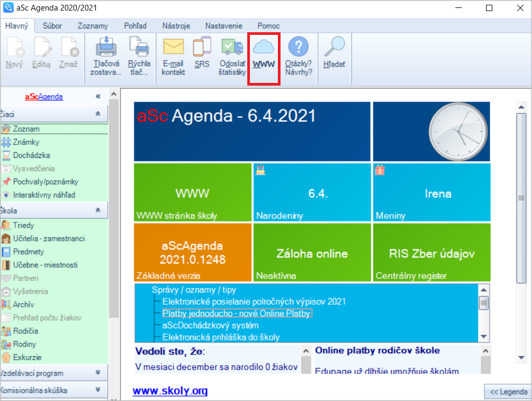This screenshot has height=401, width=532.
Task: Open Dochádzka attendance item
Action: 31,155
